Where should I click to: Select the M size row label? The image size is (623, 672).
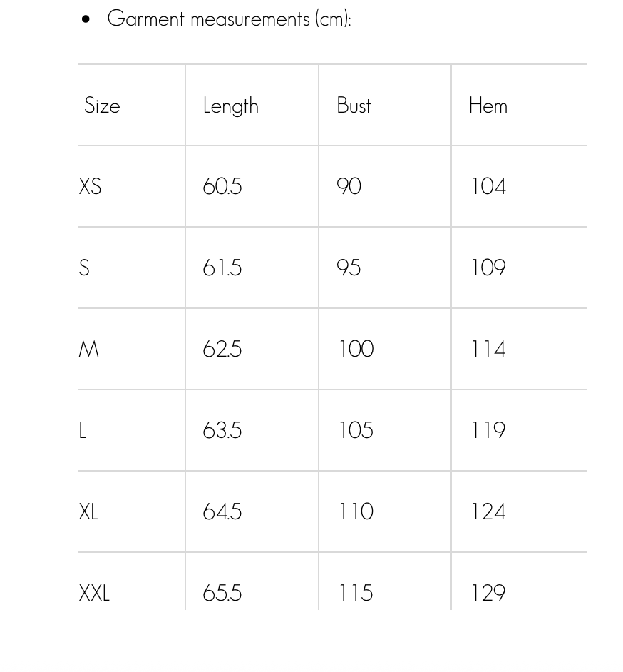click(89, 350)
